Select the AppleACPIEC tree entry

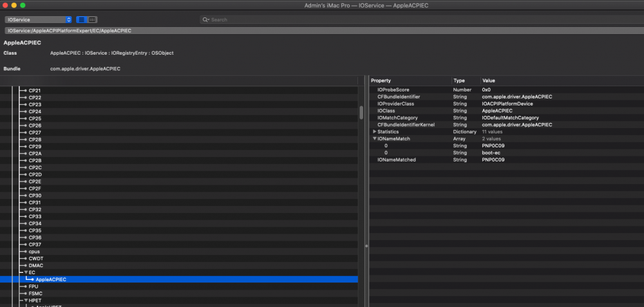[178, 279]
